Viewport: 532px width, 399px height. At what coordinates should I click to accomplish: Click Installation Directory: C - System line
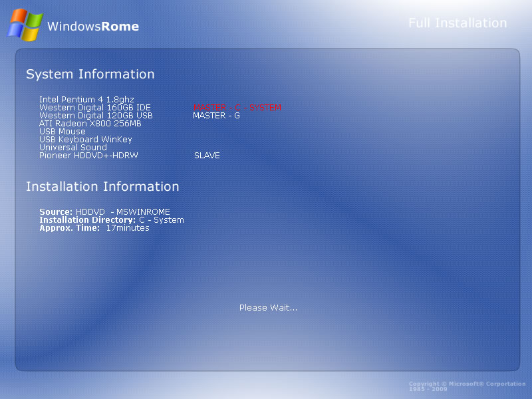click(x=112, y=220)
